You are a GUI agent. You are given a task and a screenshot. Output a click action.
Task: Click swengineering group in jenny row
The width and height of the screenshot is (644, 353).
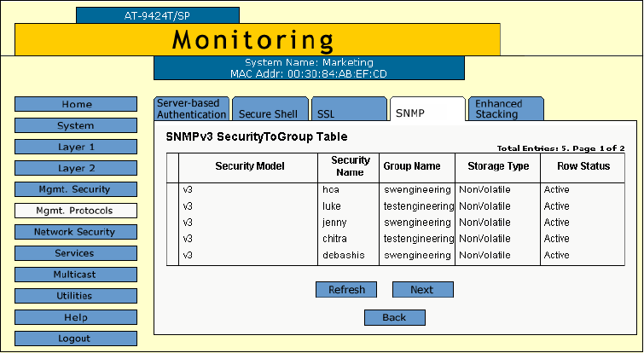[x=417, y=223]
